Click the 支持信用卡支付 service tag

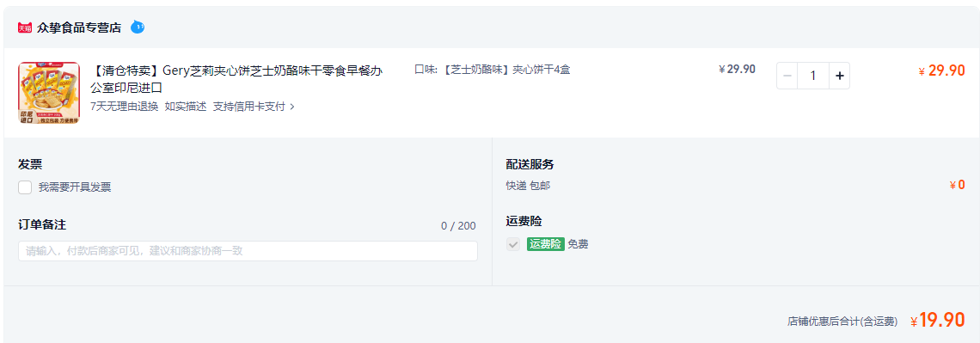click(248, 107)
